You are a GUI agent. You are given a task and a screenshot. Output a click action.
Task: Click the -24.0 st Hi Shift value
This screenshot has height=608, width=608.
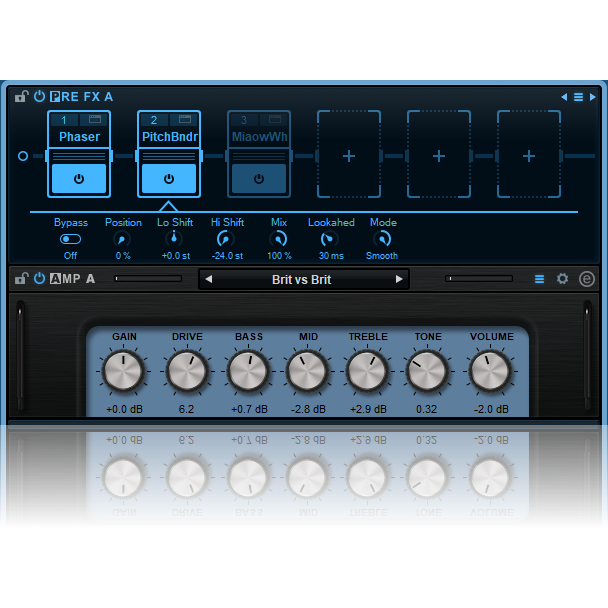227,256
